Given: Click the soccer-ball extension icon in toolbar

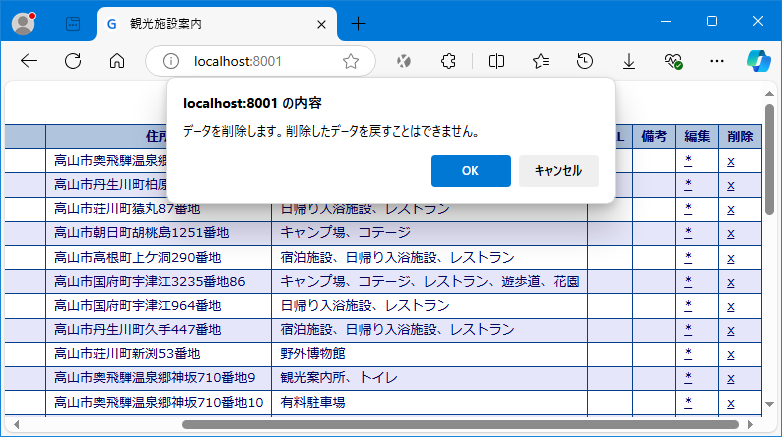Looking at the screenshot, I should (403, 61).
